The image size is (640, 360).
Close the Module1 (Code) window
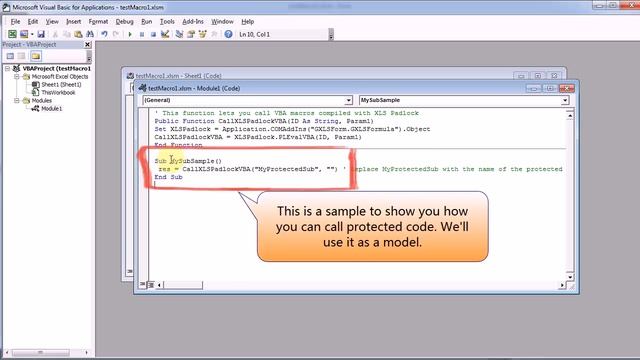pos(567,88)
